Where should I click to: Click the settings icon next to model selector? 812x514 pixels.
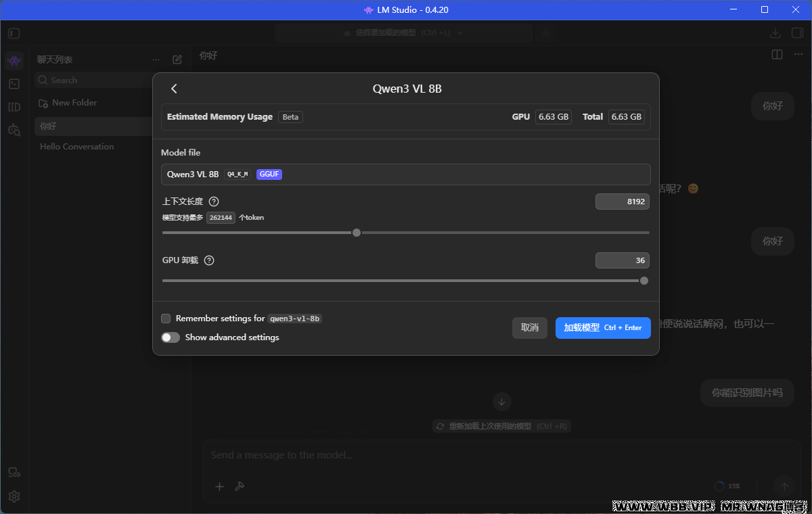(546, 33)
